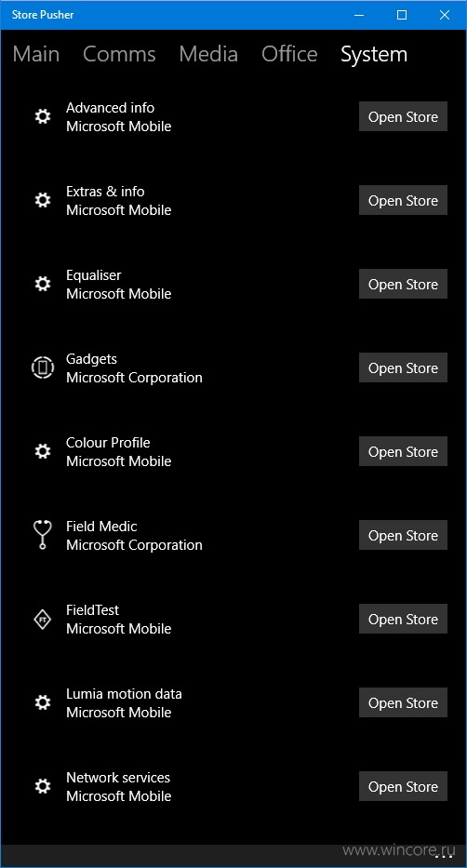The height and width of the screenshot is (868, 467).
Task: Open Store for Gadgets app
Action: [403, 367]
